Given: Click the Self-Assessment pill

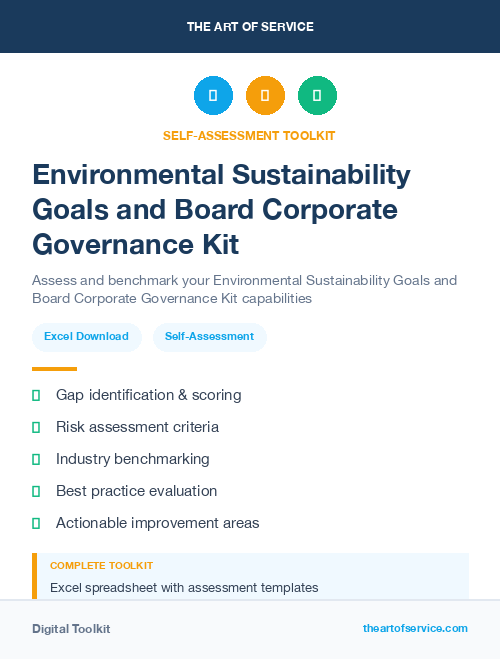Looking at the screenshot, I should click(210, 337).
